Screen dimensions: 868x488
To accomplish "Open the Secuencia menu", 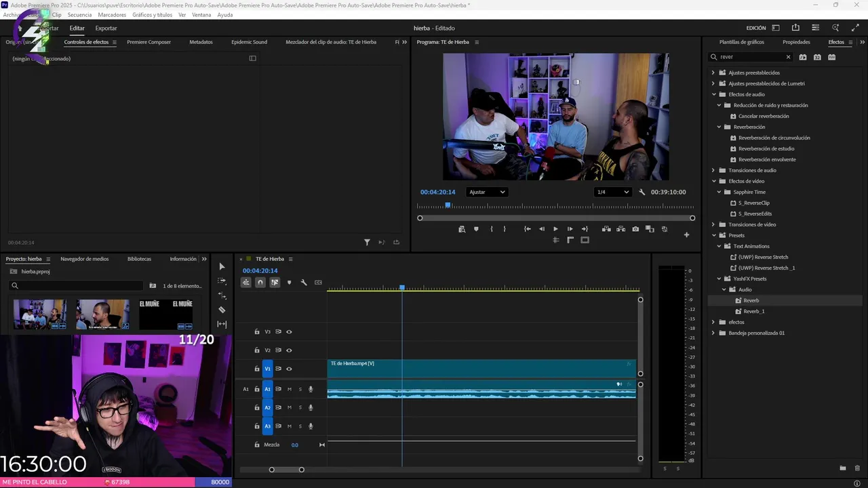I will [79, 15].
